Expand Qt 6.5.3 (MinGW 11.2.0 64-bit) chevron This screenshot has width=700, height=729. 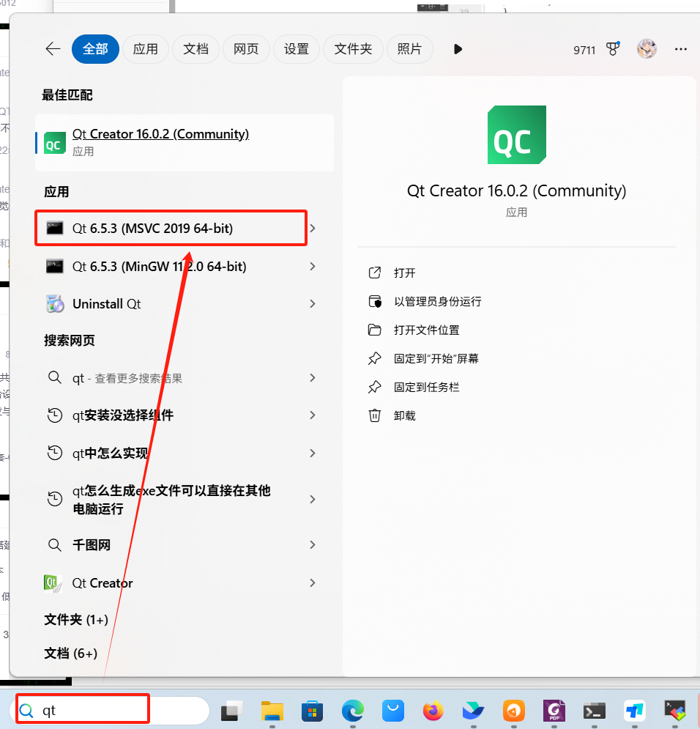pyautogui.click(x=313, y=267)
